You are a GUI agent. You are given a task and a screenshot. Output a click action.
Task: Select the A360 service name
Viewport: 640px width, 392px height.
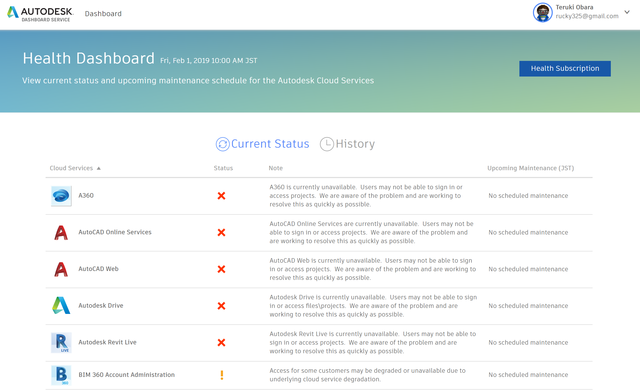(x=86, y=196)
